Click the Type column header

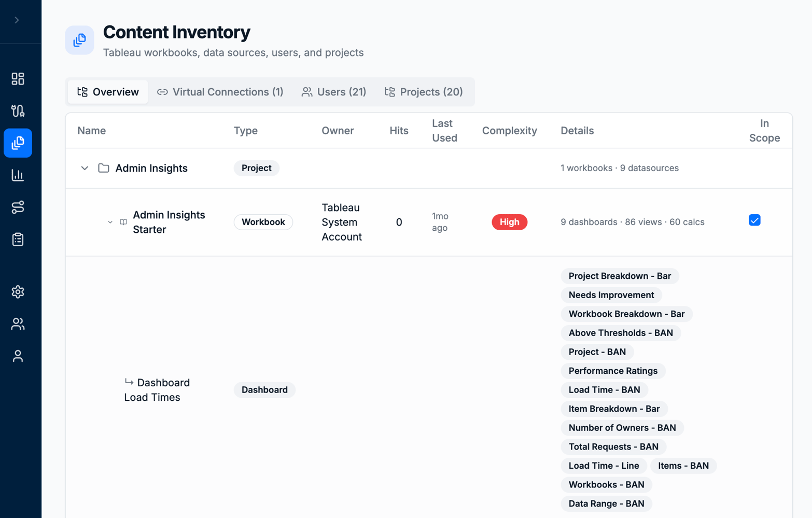[246, 131]
